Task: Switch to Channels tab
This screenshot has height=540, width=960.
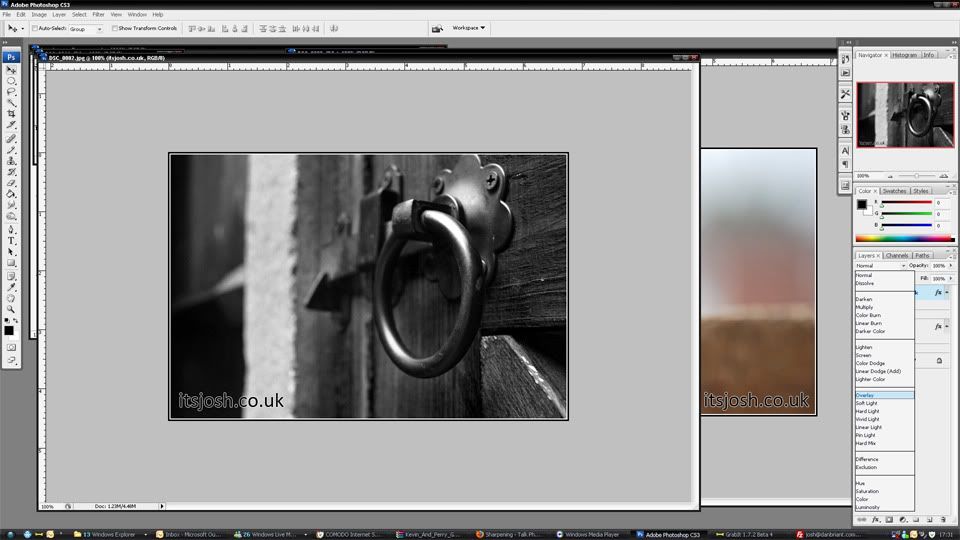Action: coord(897,255)
